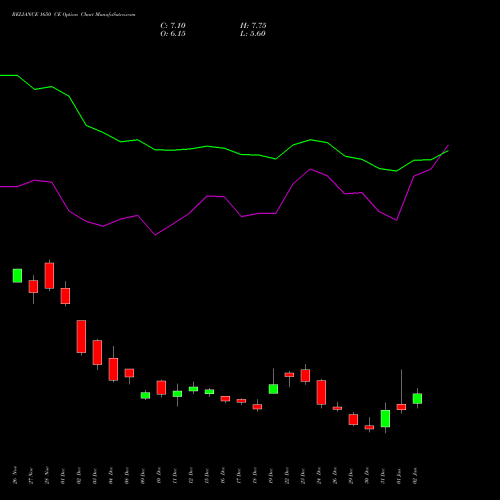
Task: Click the last green candlestick for 02 Jan
Action: [417, 398]
